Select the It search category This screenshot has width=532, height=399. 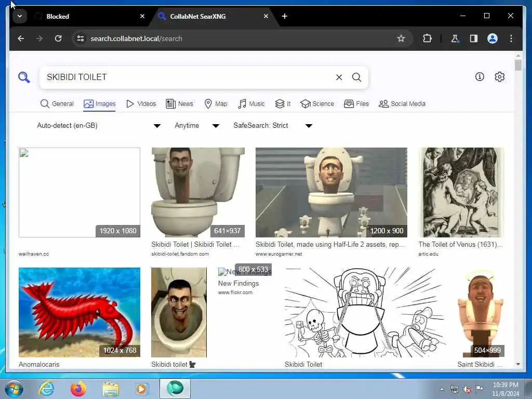click(x=283, y=104)
